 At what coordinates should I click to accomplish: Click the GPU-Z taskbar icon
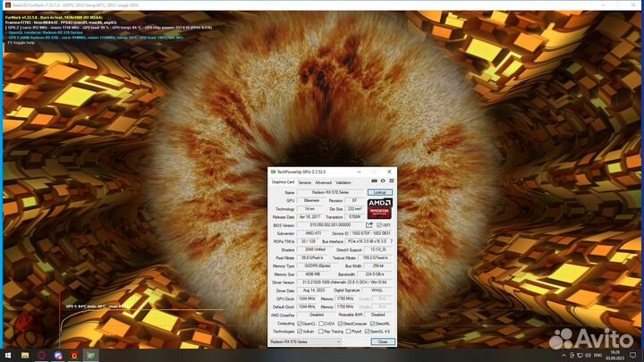click(90, 355)
